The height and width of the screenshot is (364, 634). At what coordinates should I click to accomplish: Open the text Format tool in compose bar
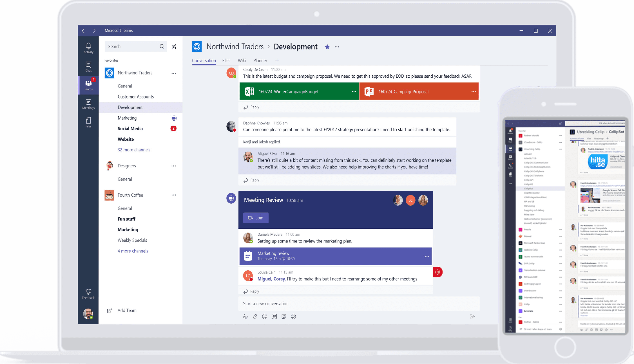pyautogui.click(x=245, y=316)
